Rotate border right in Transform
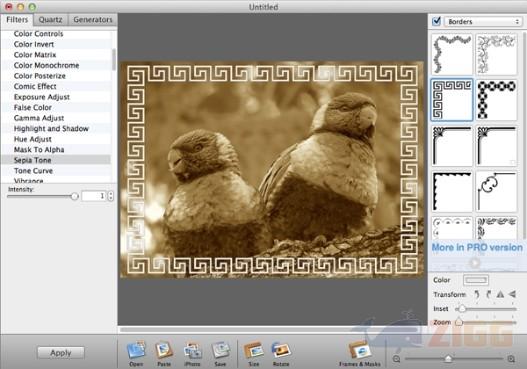The height and width of the screenshot is (369, 527). (x=489, y=294)
